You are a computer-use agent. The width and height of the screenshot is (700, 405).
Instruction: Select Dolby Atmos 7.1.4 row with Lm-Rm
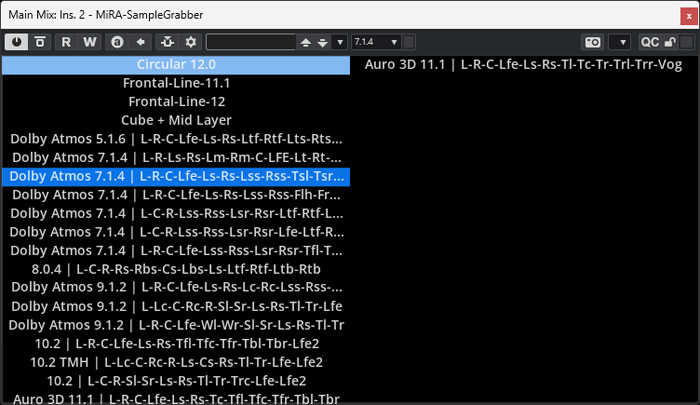(x=176, y=158)
